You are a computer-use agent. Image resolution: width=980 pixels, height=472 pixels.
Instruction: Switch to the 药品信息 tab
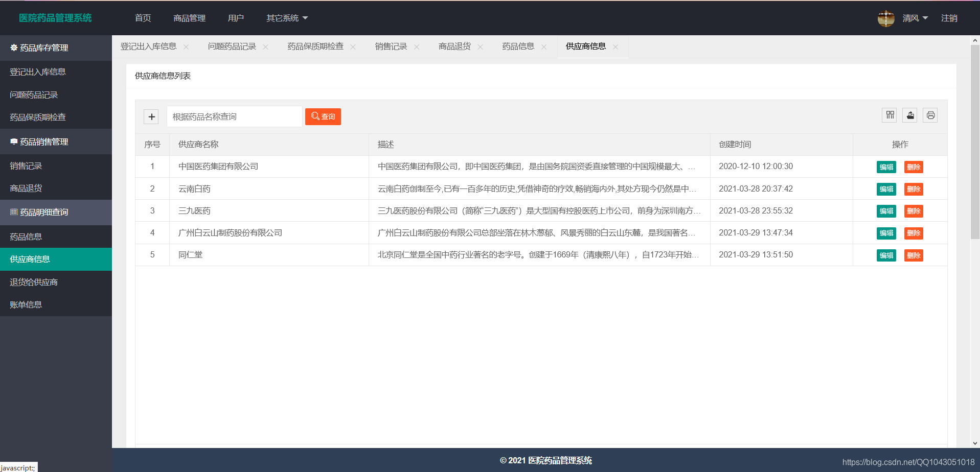518,46
